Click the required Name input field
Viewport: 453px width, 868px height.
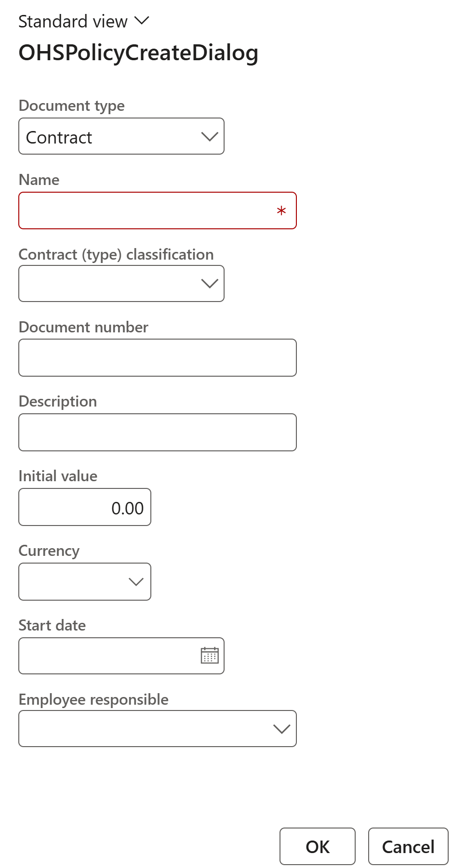145,211
